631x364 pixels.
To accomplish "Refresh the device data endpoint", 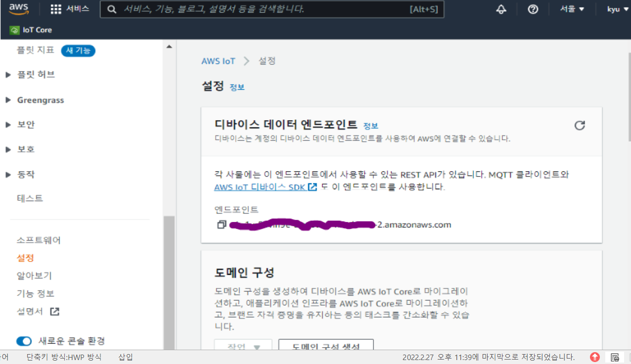I will pyautogui.click(x=580, y=125).
